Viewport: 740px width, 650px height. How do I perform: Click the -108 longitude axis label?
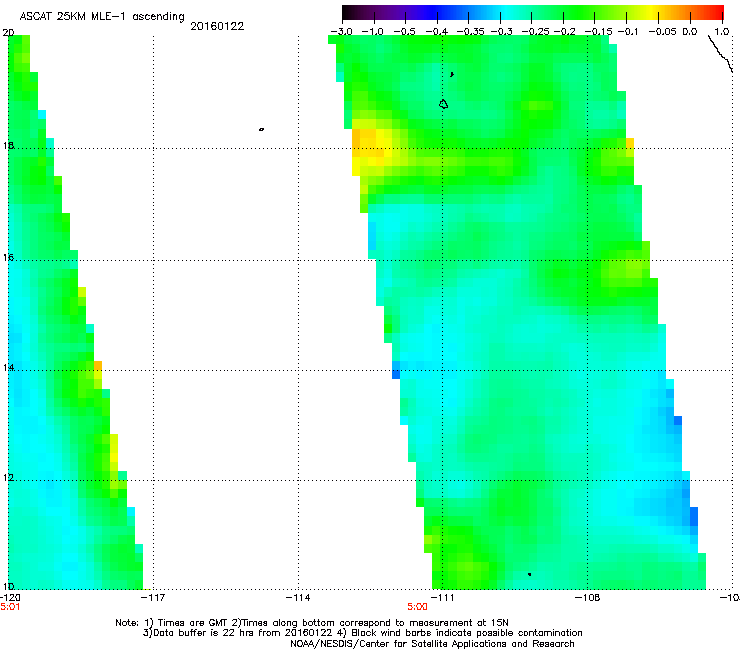[588, 598]
